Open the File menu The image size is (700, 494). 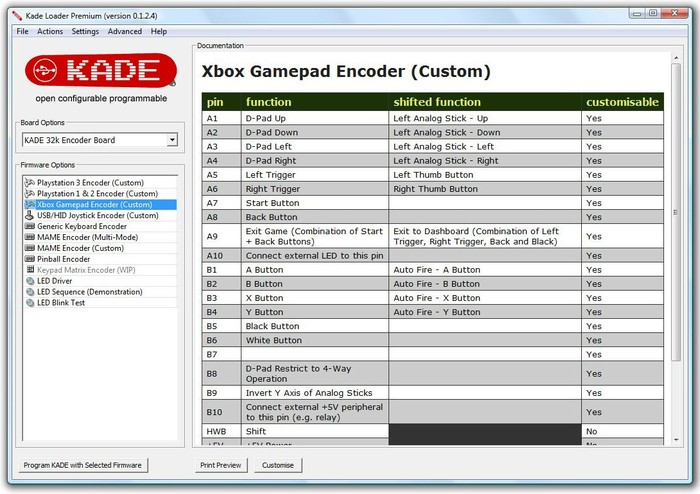coord(22,31)
